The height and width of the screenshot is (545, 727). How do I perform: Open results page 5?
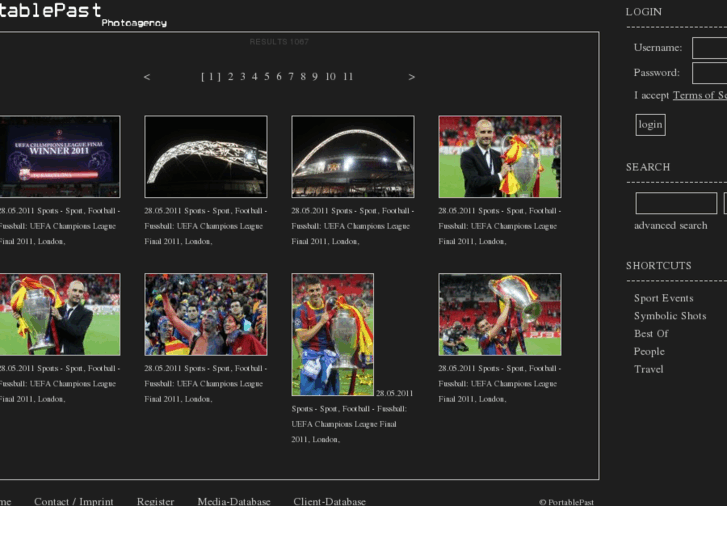[267, 77]
